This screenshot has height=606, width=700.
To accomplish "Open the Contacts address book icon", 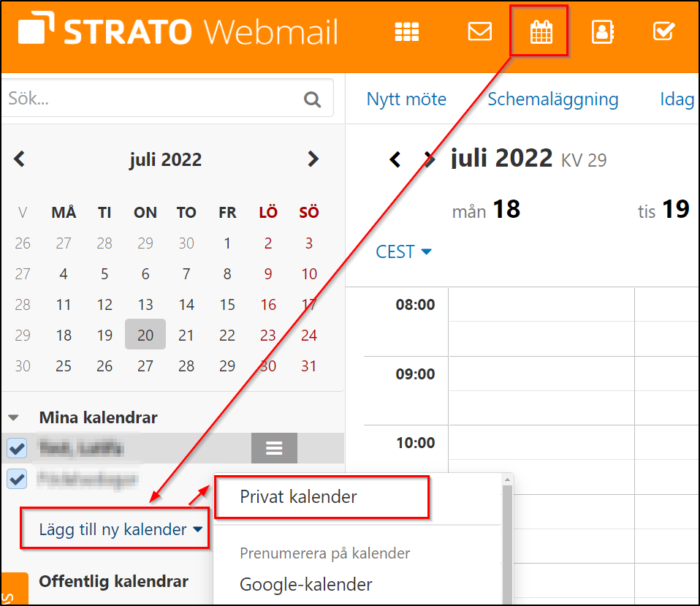I will [x=601, y=31].
